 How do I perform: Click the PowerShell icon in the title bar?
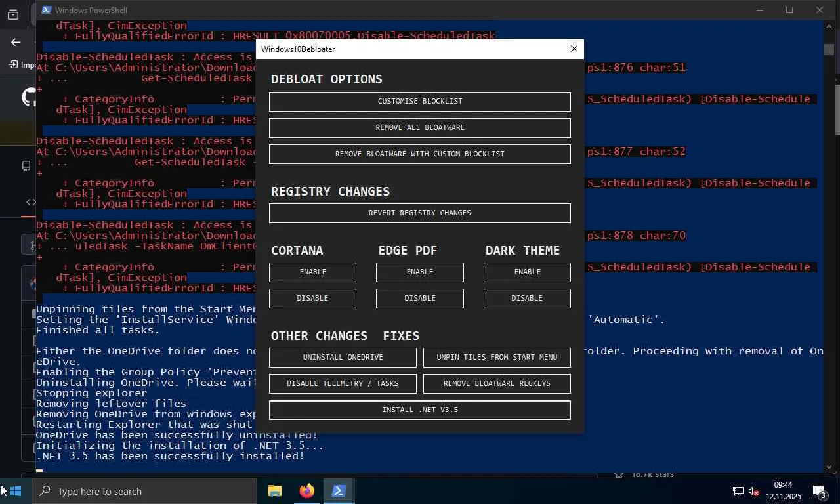46,10
